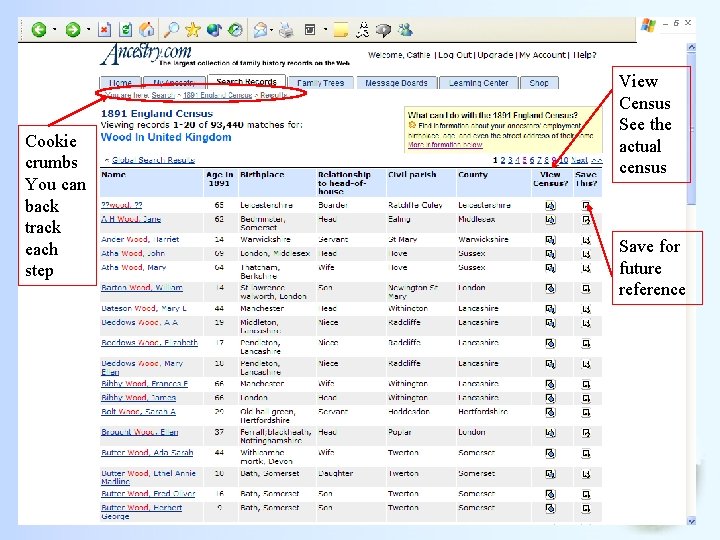Image resolution: width=720 pixels, height=540 pixels.
Task: Switch to the Family Trees tab
Action: (x=321, y=83)
